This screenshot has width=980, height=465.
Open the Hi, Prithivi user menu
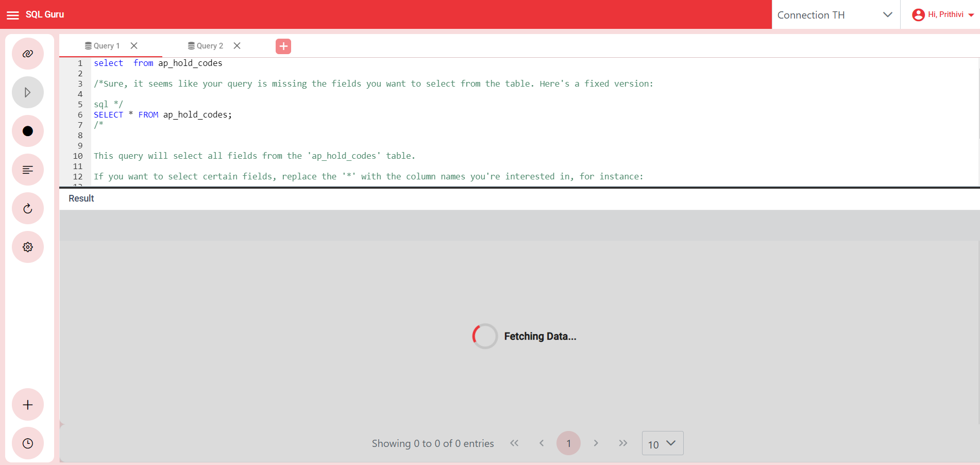click(x=943, y=15)
